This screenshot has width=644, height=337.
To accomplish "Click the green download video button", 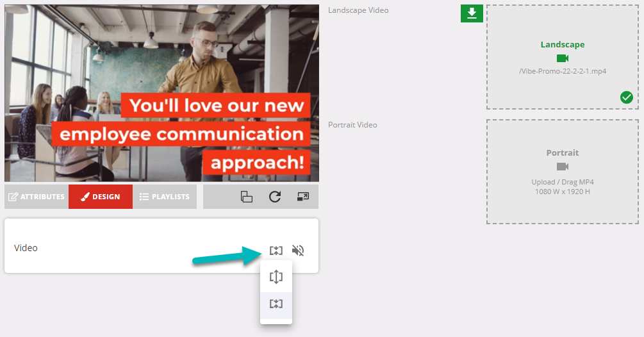I will coord(472,13).
